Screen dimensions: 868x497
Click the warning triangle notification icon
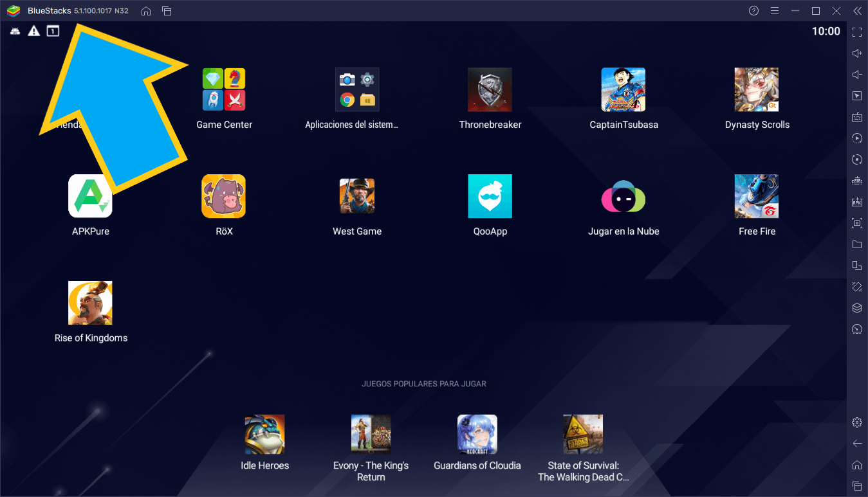click(33, 31)
